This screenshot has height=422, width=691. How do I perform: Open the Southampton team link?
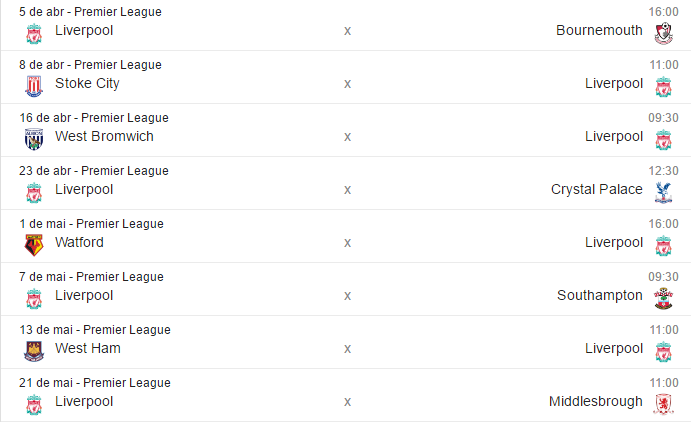(x=600, y=295)
